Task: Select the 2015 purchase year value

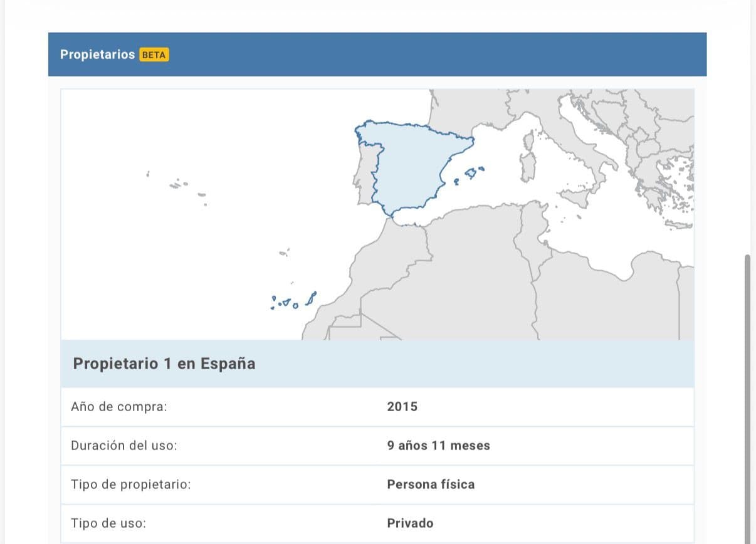Action: coord(402,406)
